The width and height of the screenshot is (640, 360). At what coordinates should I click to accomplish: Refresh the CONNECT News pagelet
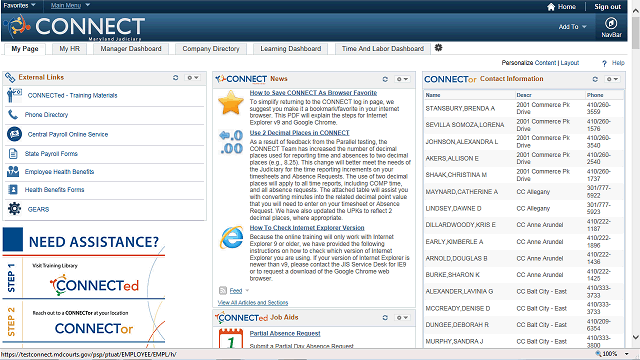click(385, 79)
